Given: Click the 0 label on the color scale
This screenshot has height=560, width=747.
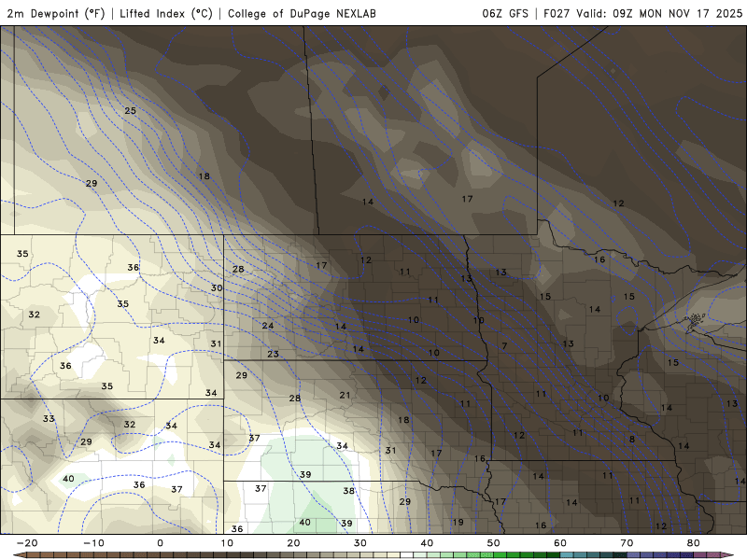Looking at the screenshot, I should [x=160, y=543].
